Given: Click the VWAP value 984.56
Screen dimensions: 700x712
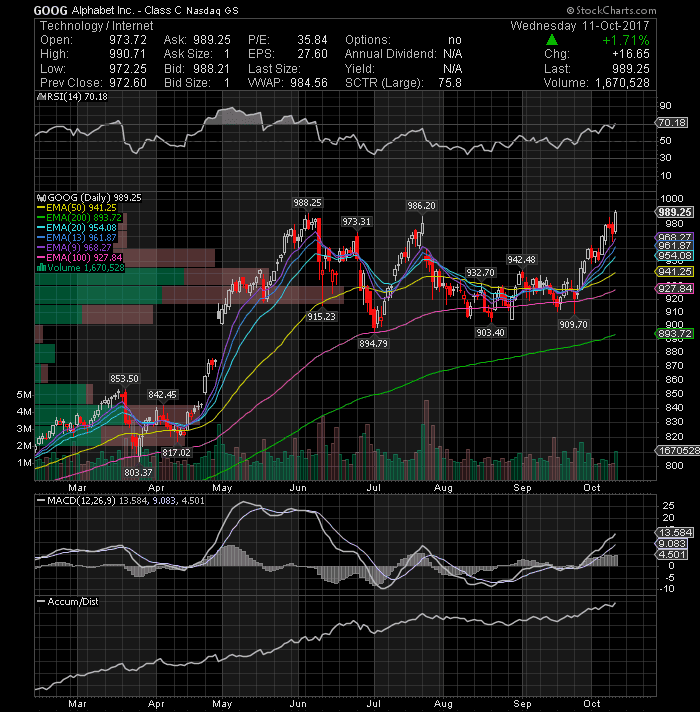Looking at the screenshot, I should 309,83.
